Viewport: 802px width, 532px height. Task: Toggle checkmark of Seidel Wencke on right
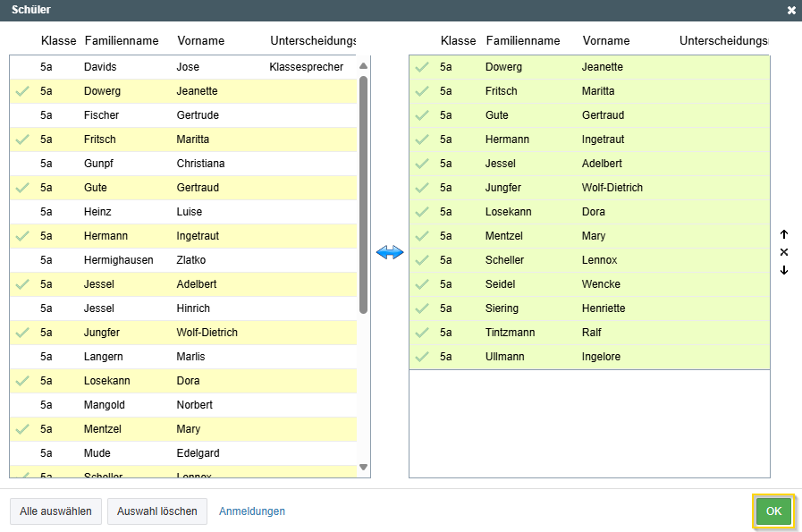click(x=422, y=284)
